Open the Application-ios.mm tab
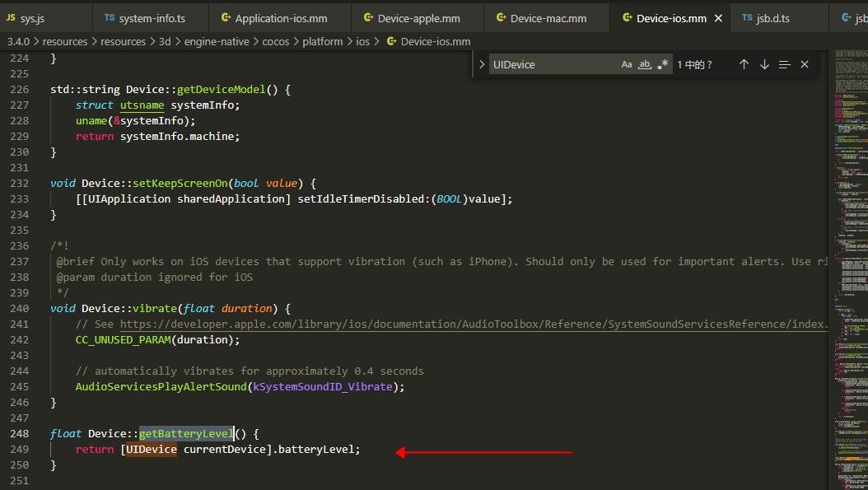Viewport: 868px width, 490px height. pyautogui.click(x=280, y=18)
